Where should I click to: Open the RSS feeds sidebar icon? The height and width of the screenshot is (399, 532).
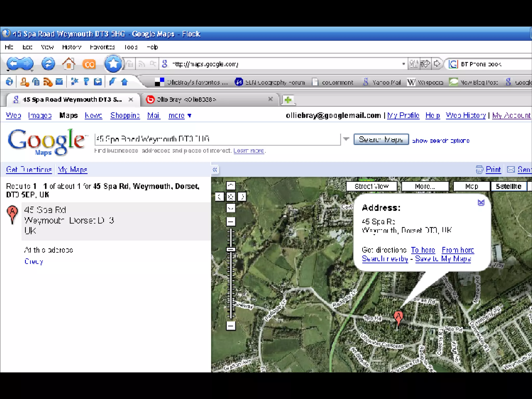[48, 82]
